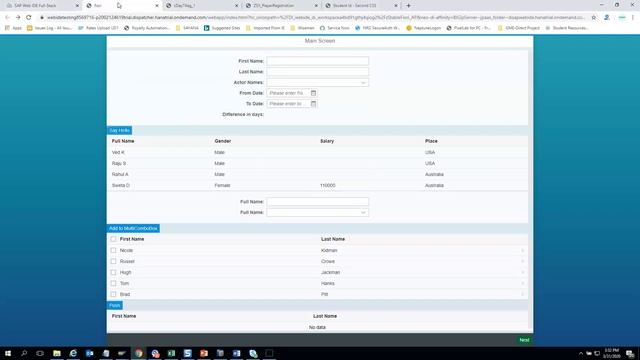Click the green Next button
This screenshot has width=640, height=360.
(524, 340)
